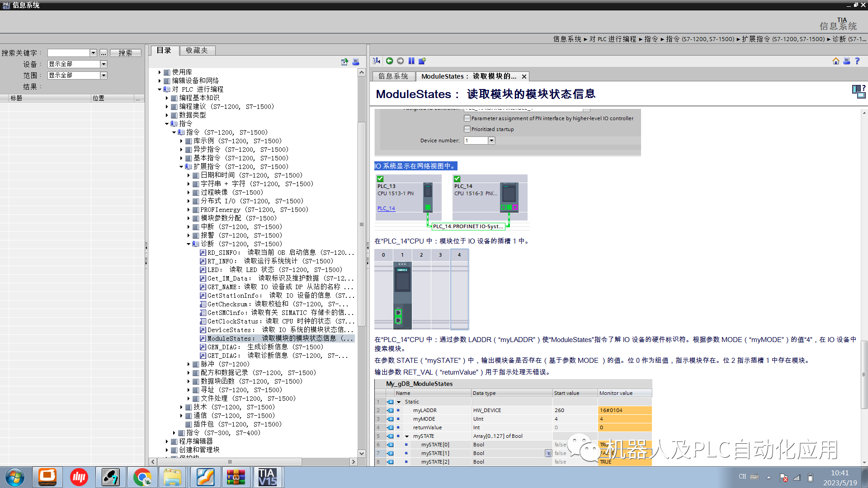Click the 搜索 button

coord(126,53)
